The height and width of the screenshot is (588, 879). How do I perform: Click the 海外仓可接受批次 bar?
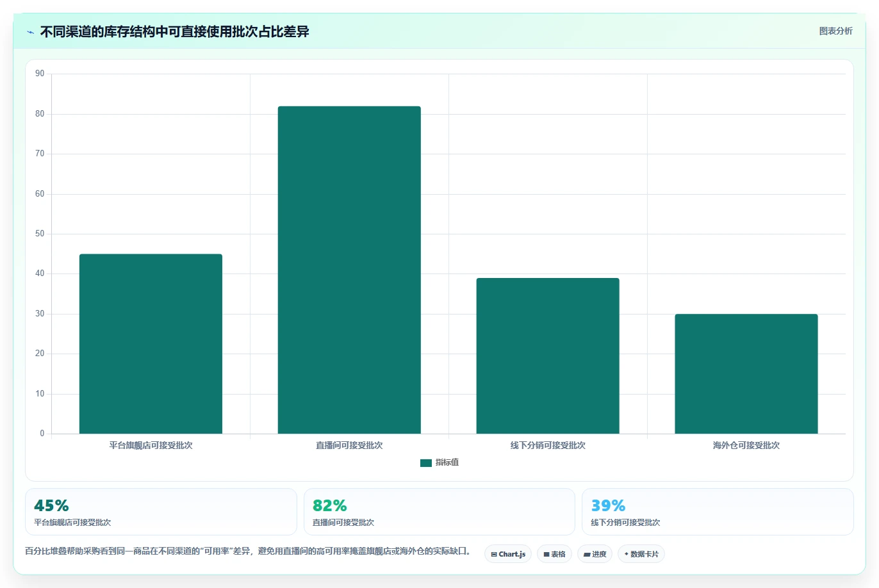[x=746, y=373]
